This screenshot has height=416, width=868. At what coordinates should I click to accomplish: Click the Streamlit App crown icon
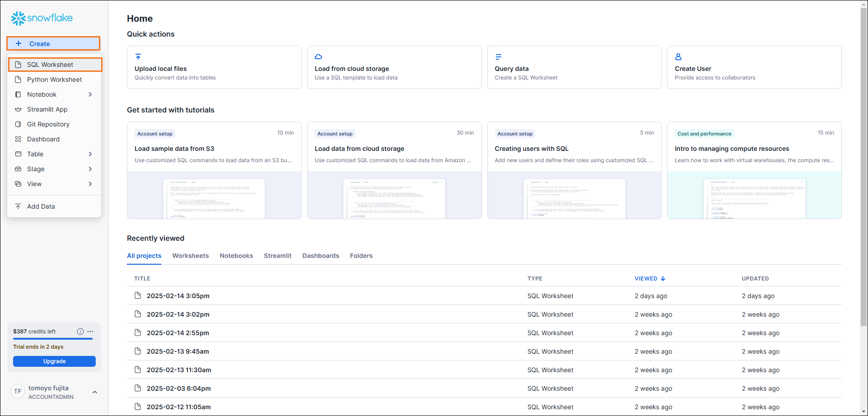[x=18, y=109]
